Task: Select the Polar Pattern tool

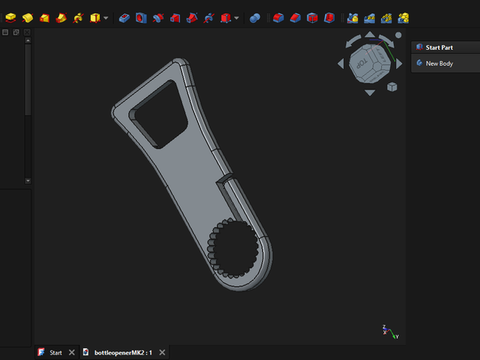Action: pos(386,18)
